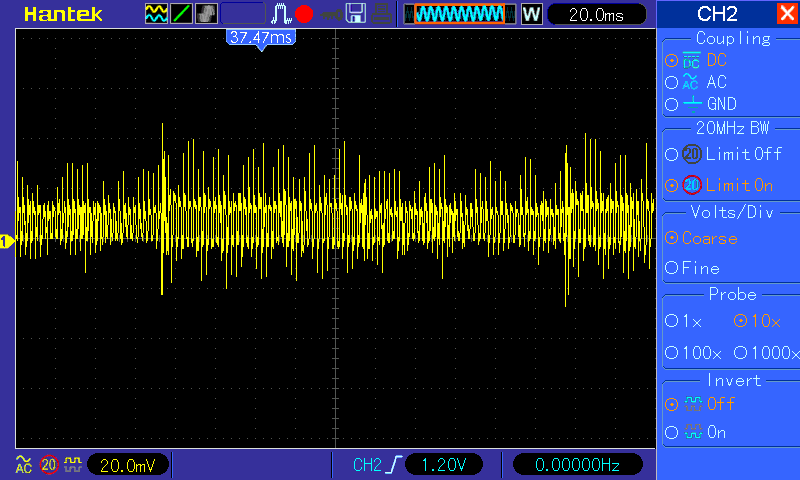Click the bottom invert status icon

click(x=73, y=464)
